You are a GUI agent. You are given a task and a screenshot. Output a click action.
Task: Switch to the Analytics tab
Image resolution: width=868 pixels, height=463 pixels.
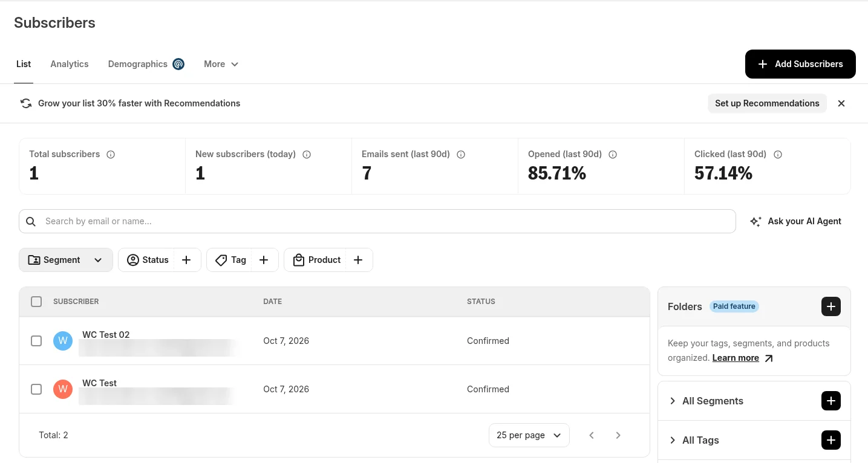pyautogui.click(x=70, y=64)
